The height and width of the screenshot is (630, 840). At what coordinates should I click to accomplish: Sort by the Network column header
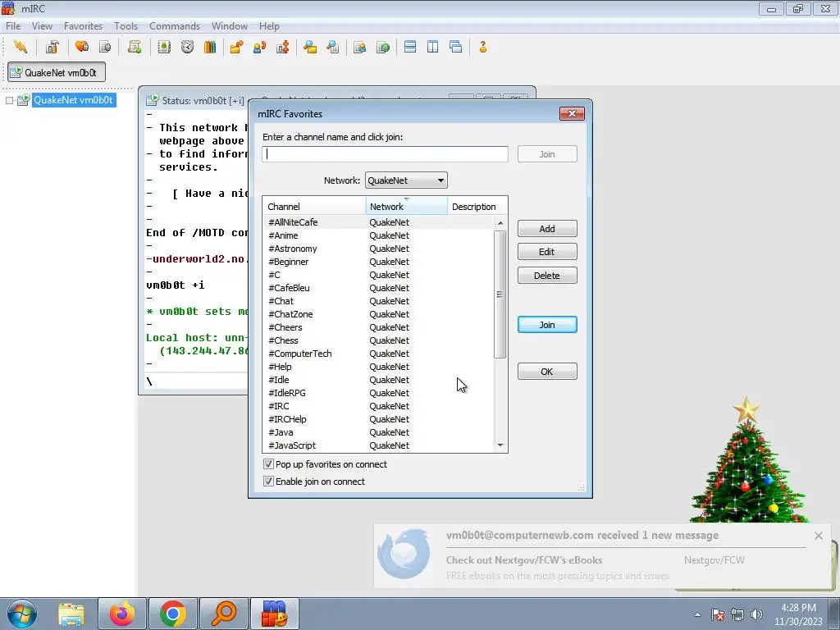(x=407, y=206)
